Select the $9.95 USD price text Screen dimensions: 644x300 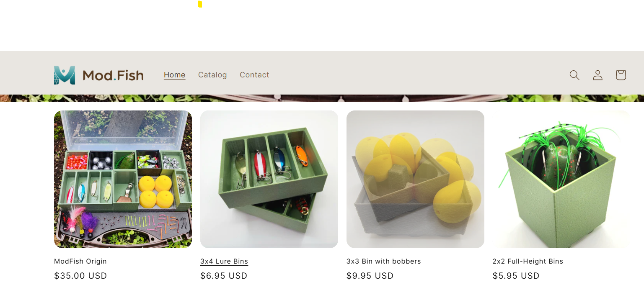pos(370,276)
